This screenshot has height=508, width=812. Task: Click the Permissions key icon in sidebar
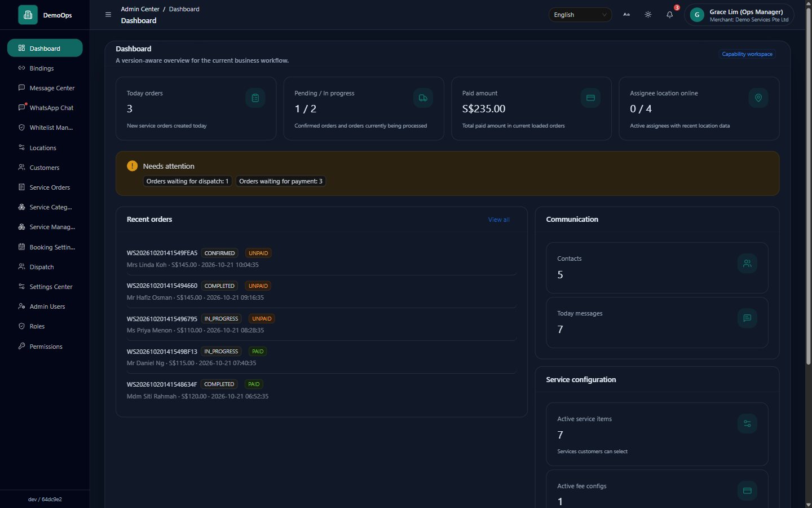[x=21, y=347]
